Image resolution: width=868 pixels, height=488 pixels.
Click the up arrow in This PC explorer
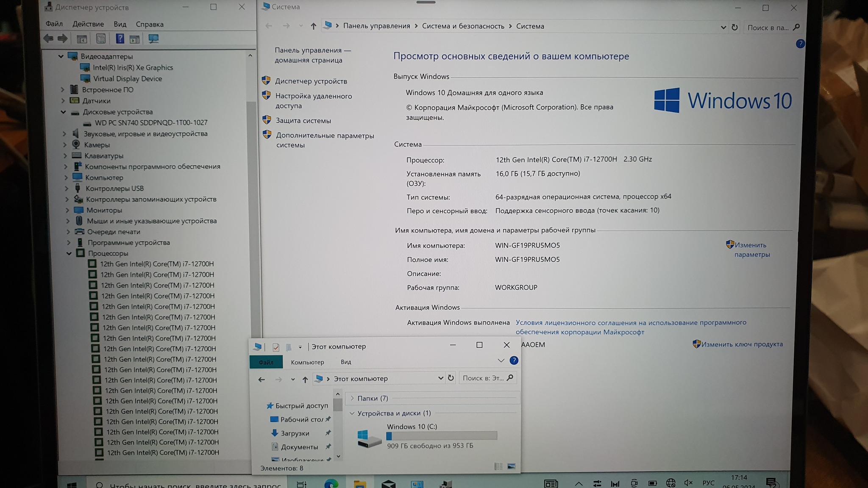305,379
